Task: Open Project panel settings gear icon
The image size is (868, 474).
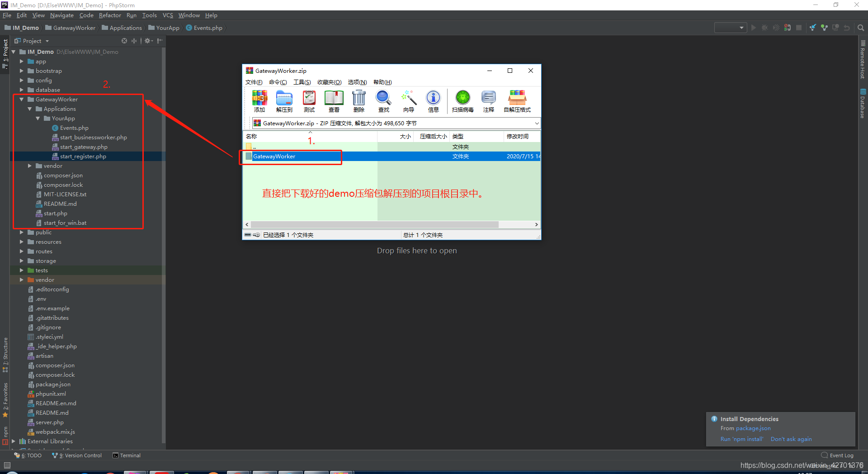Action: pyautogui.click(x=148, y=41)
